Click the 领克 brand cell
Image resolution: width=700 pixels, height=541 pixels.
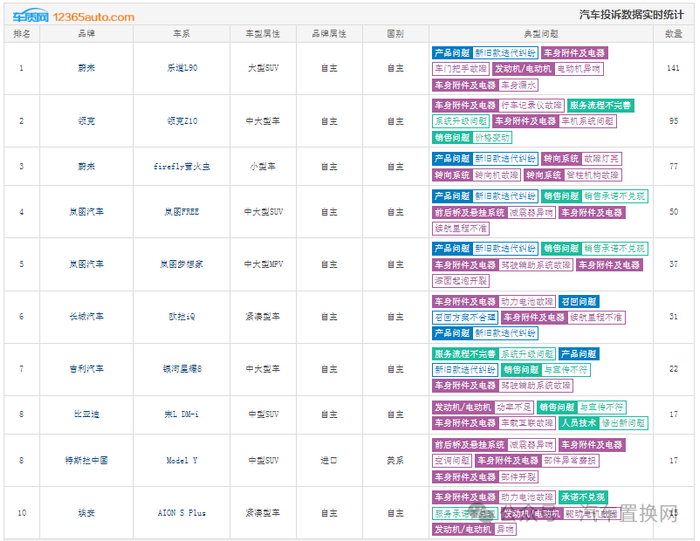[x=86, y=121]
